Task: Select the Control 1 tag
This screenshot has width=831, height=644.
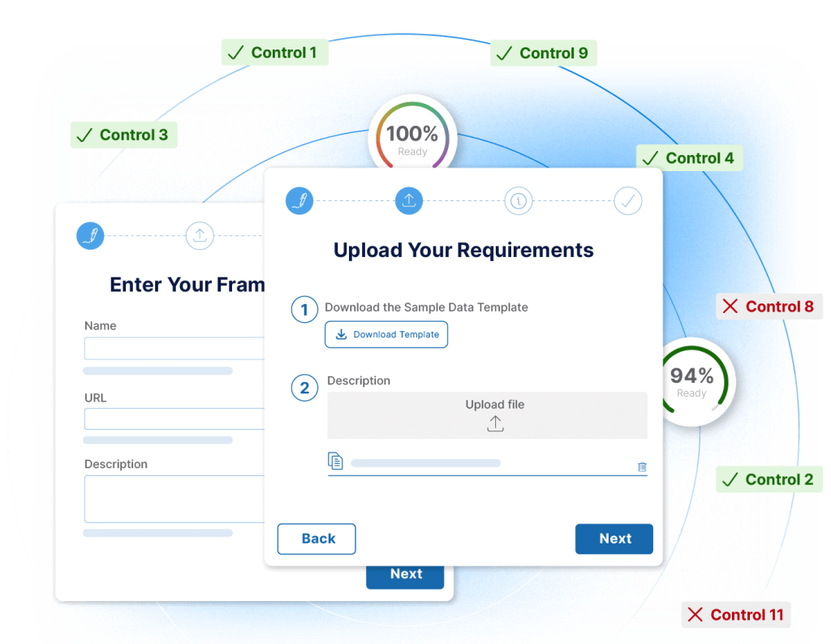Action: pos(274,53)
